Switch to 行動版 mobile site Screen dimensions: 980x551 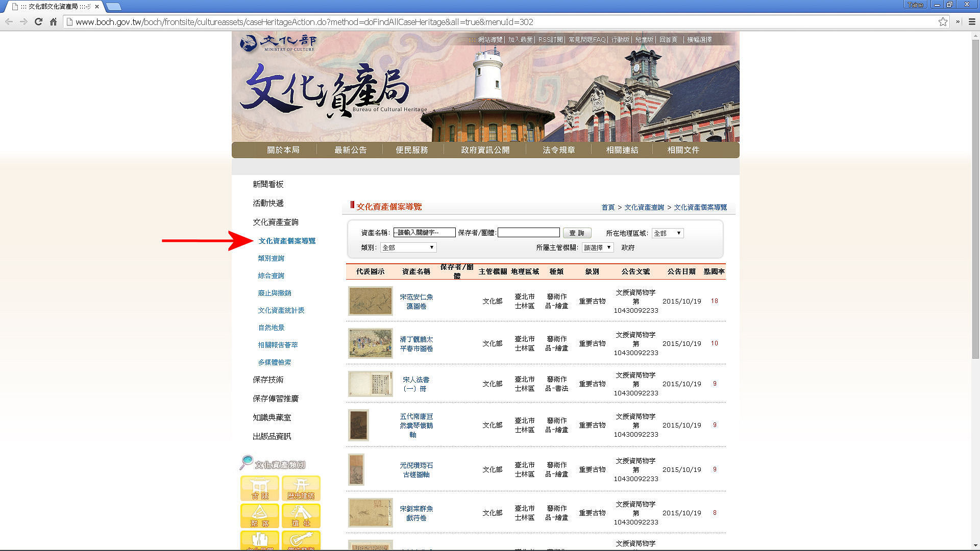click(x=620, y=40)
